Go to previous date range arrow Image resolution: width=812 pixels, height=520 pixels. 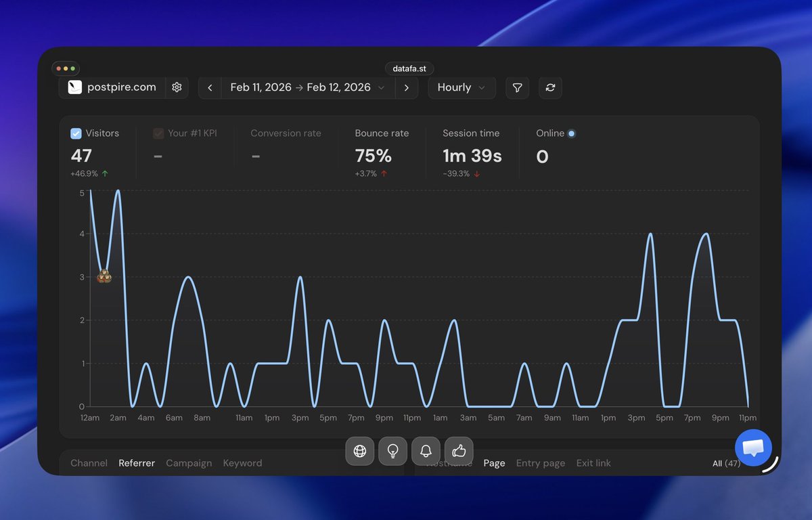click(x=210, y=87)
